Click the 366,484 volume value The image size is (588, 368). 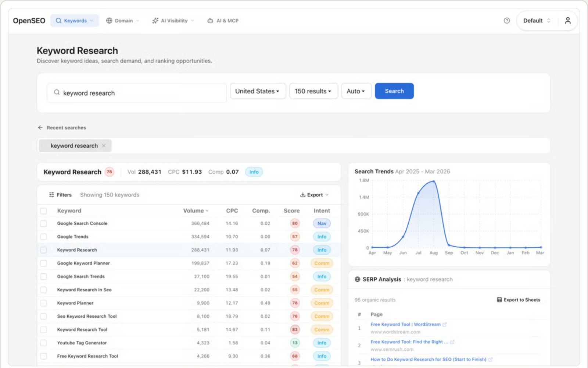click(x=200, y=223)
